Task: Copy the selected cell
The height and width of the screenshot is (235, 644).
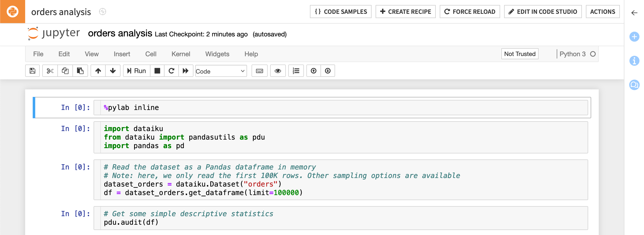Action: [x=65, y=71]
